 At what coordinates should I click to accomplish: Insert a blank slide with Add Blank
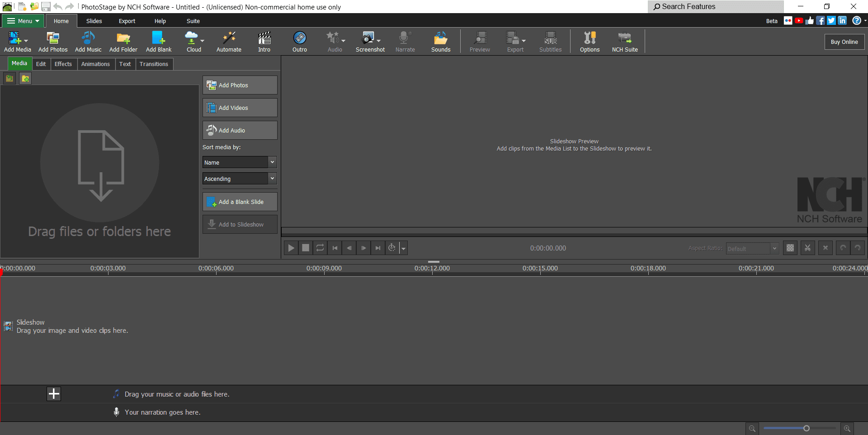[159, 42]
